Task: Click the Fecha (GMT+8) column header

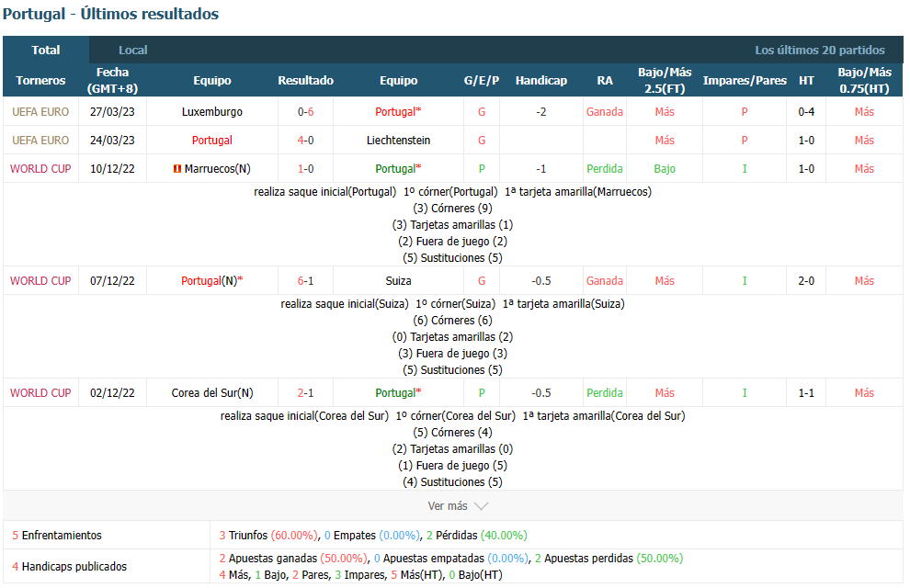Action: click(112, 80)
